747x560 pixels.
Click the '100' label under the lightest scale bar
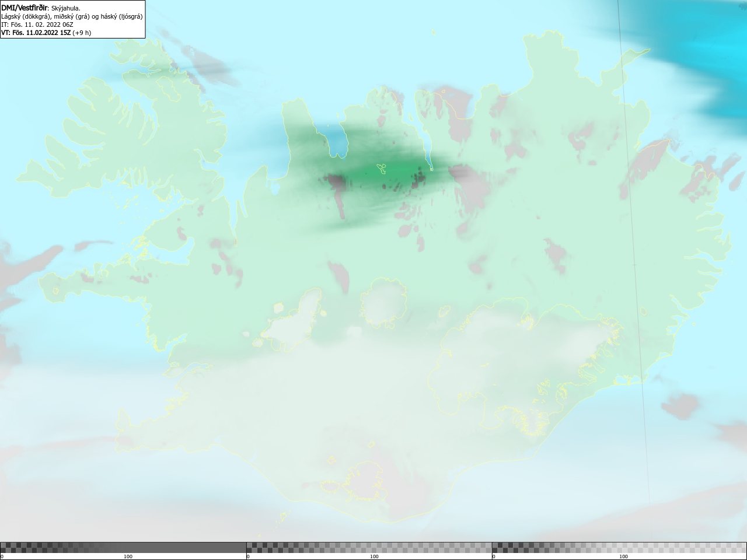(623, 556)
